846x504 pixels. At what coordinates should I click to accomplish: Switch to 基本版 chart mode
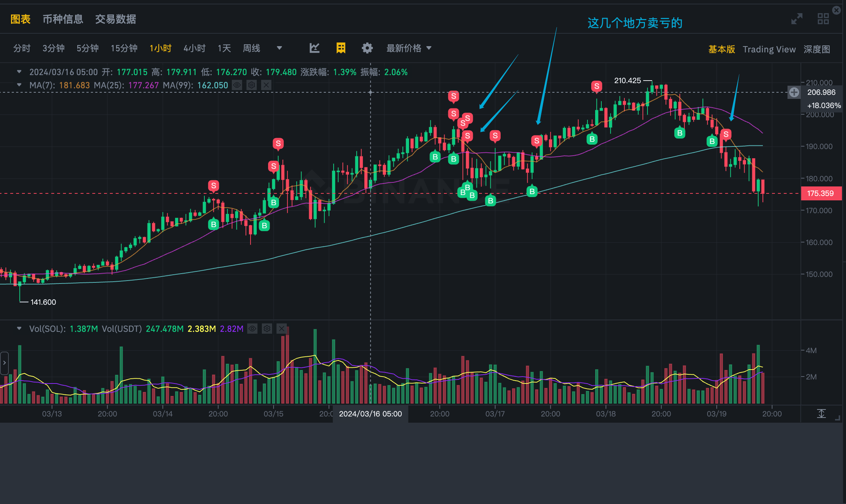pyautogui.click(x=721, y=49)
